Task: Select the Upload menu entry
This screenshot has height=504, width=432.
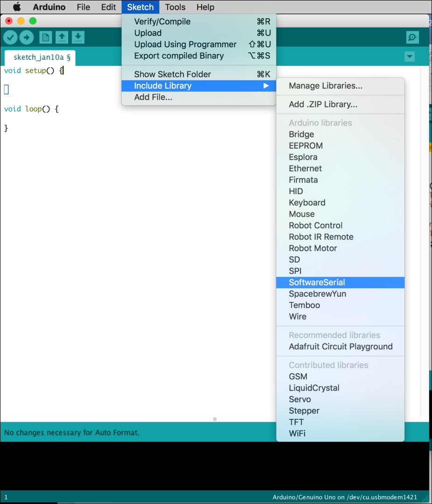Action: (x=198, y=33)
